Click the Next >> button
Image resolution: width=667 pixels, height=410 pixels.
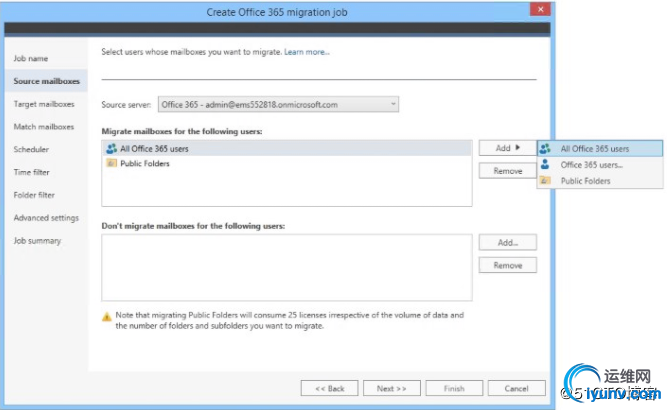coord(391,388)
